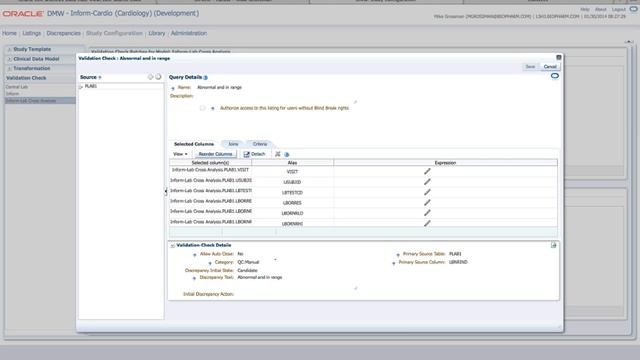Edit expression for the VISIT column row

[x=427, y=171]
